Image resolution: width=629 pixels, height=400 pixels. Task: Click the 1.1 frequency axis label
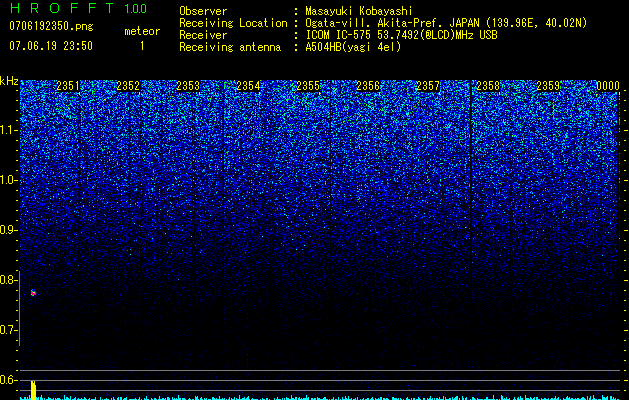click(8, 130)
